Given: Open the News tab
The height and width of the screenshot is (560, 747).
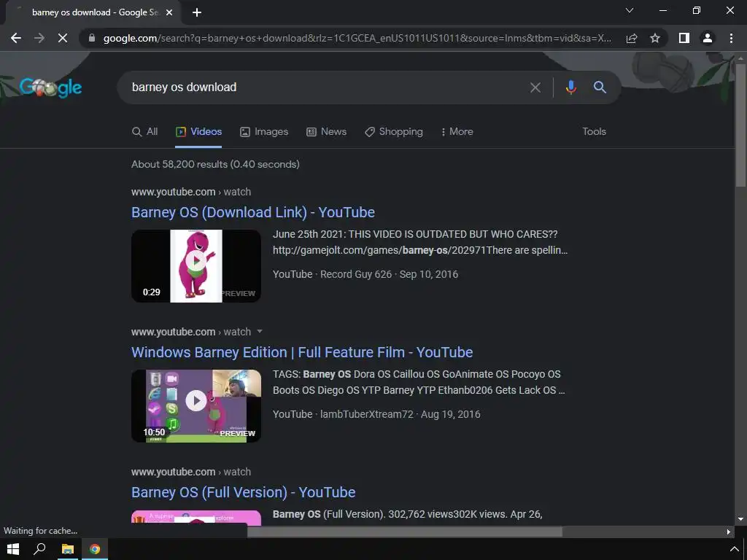Looking at the screenshot, I should click(326, 131).
